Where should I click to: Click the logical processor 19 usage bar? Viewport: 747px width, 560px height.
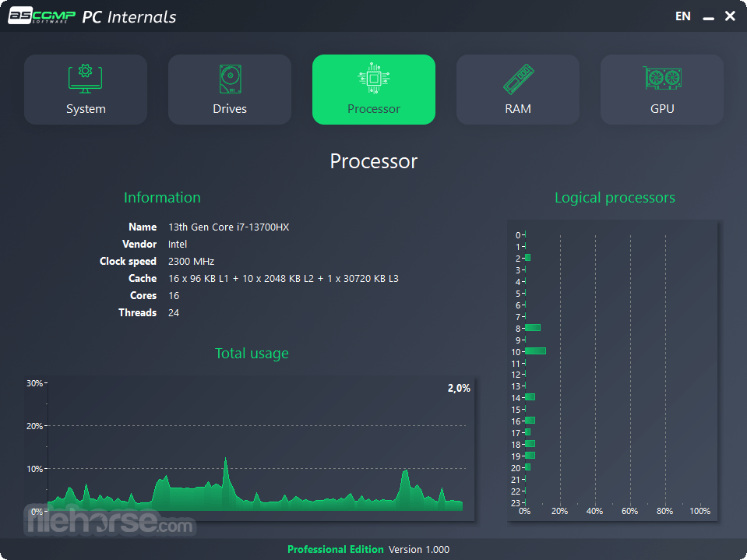coord(530,456)
